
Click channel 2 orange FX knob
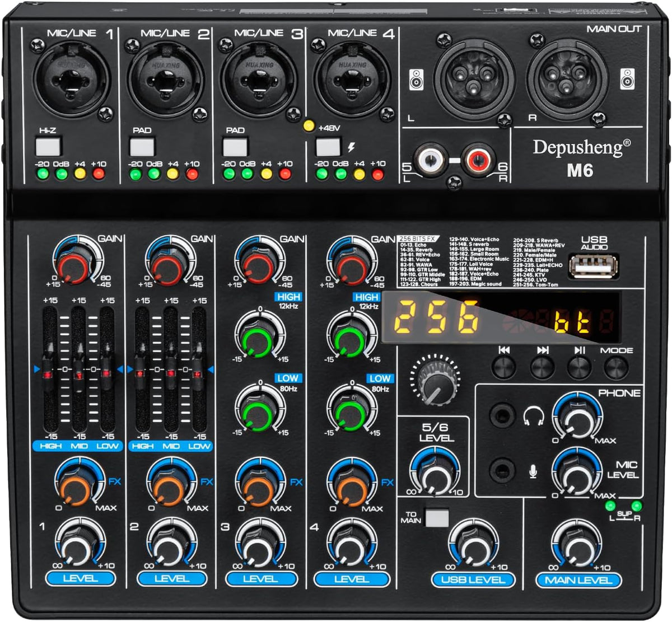point(169,488)
